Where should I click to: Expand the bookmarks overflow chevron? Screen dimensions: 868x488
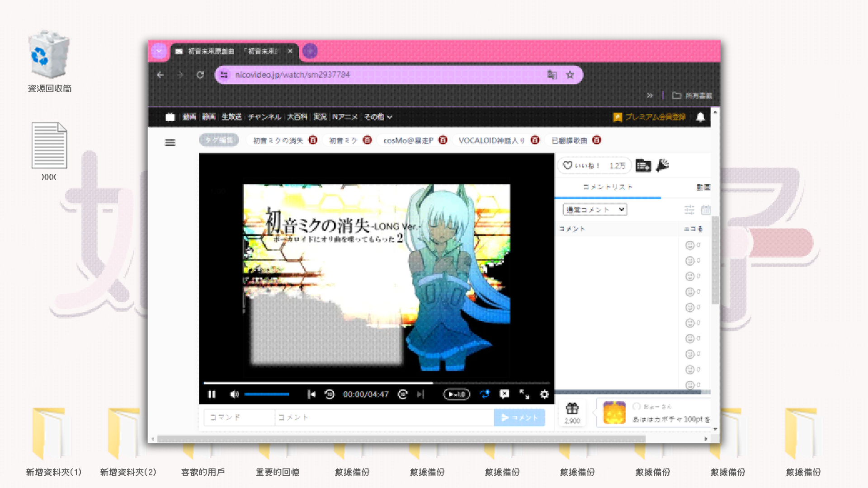[650, 95]
